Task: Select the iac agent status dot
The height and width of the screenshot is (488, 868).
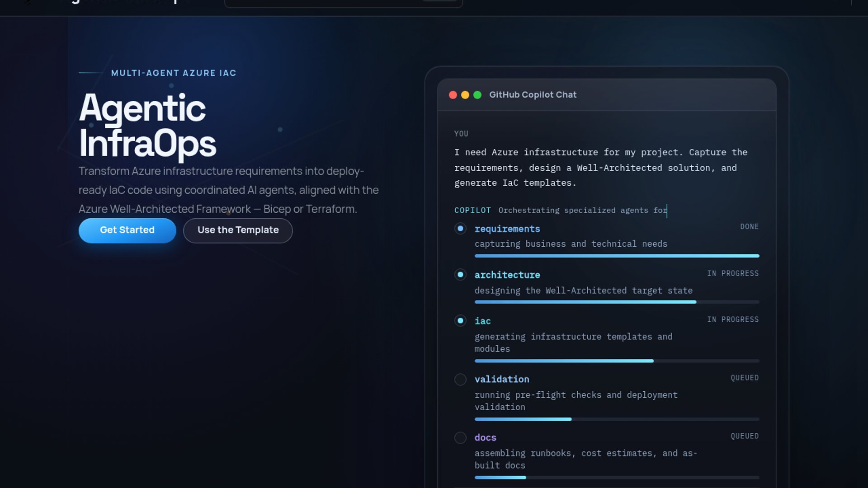Action: [460, 321]
